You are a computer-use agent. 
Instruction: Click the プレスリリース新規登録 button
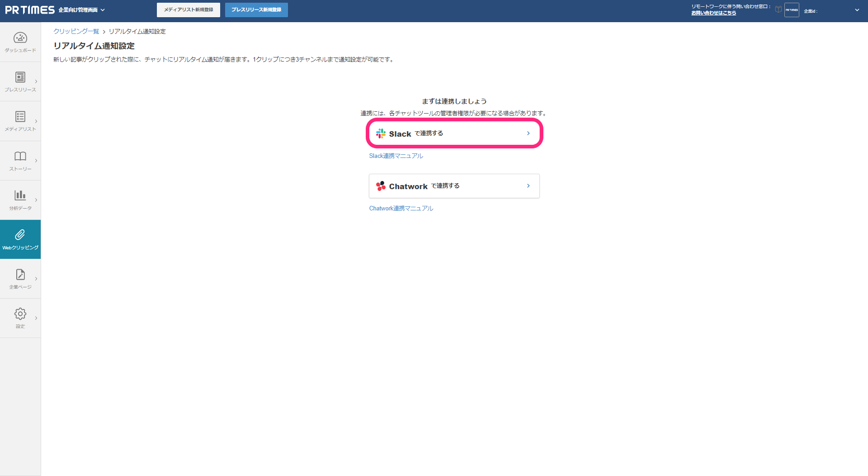pos(256,10)
